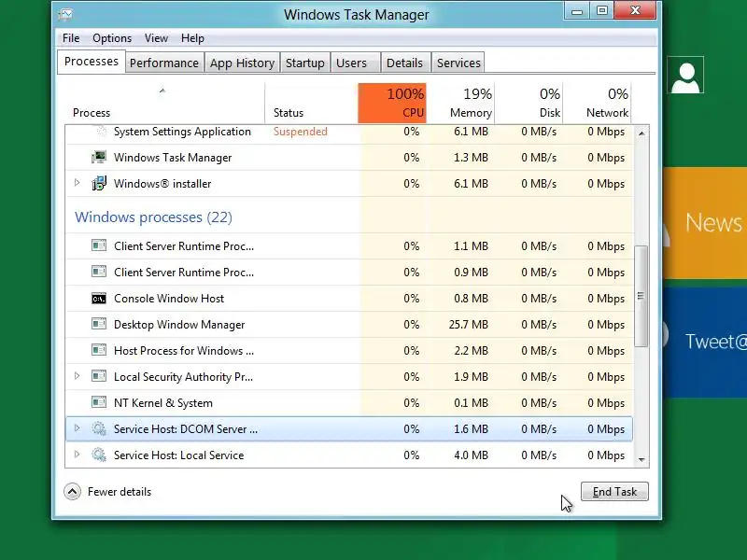Click the second Client Server Runtime icon at 0.9 MB
This screenshot has width=747, height=560.
click(99, 272)
